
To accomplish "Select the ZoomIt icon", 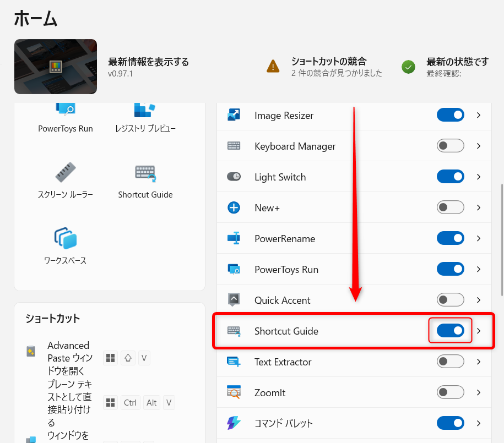I will (234, 392).
